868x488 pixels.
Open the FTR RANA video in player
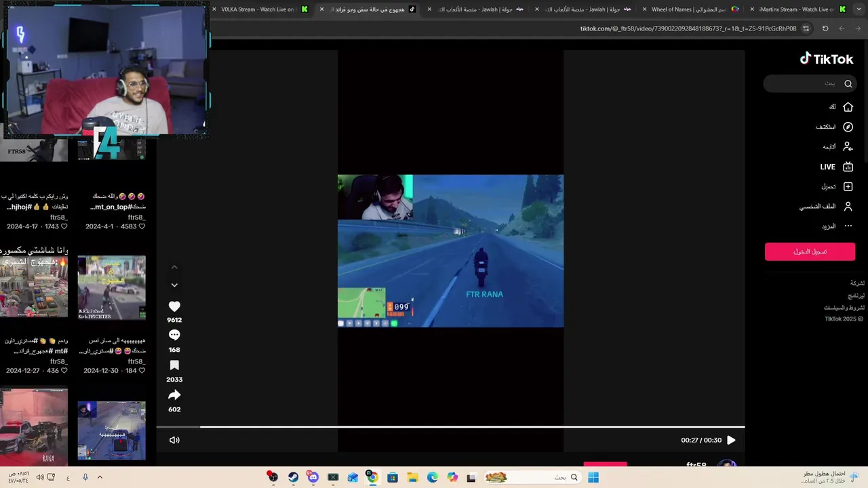[450, 251]
